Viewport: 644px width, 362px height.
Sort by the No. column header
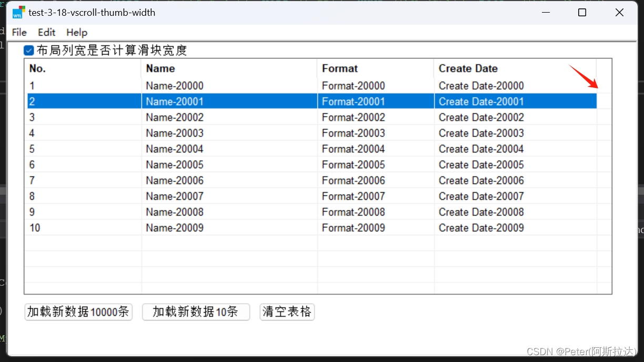coord(84,68)
